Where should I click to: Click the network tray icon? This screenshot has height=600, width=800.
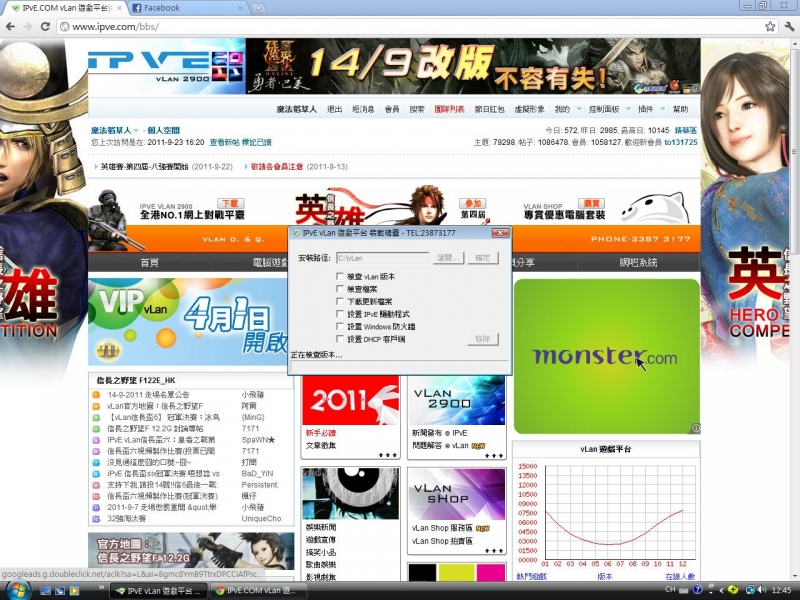tap(749, 590)
